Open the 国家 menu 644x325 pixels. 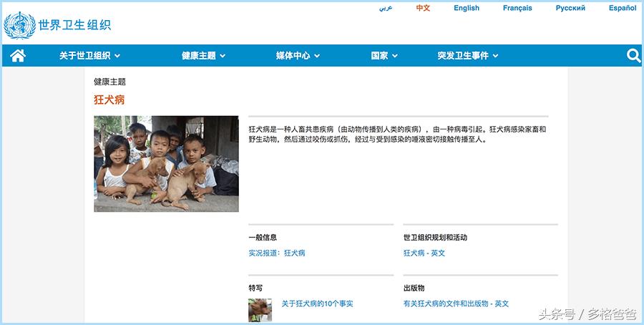pos(384,55)
